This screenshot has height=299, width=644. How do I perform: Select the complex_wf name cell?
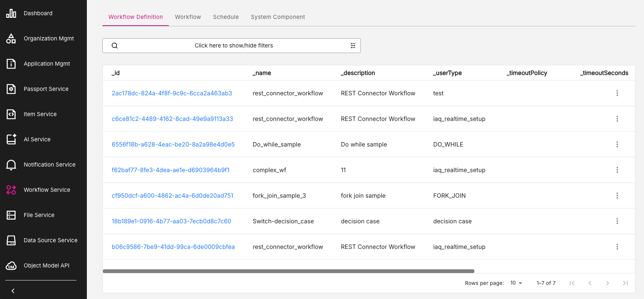tap(269, 170)
